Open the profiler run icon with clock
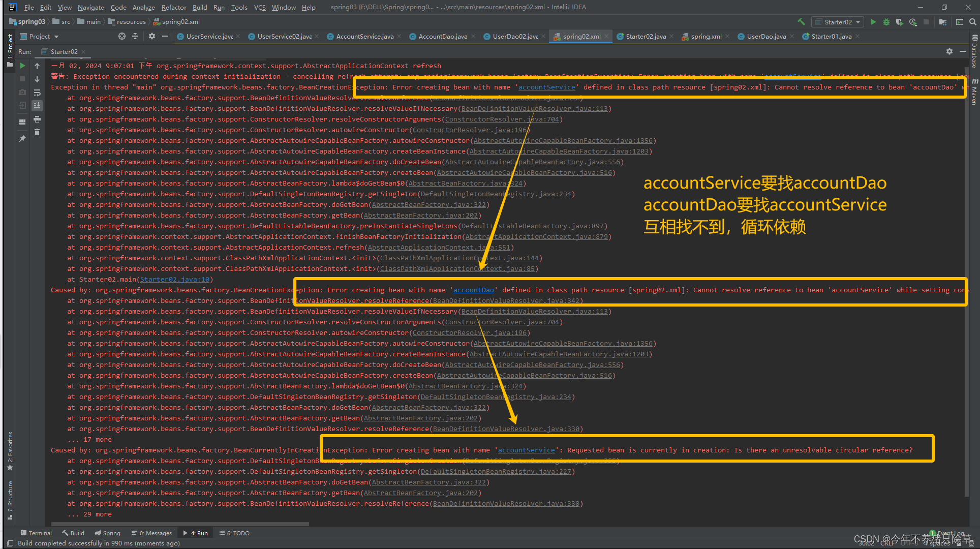 coord(913,22)
